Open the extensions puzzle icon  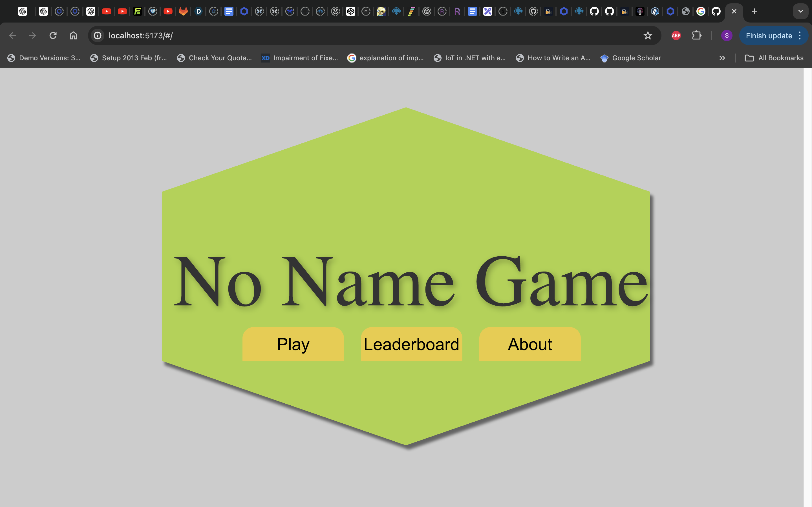(x=697, y=35)
